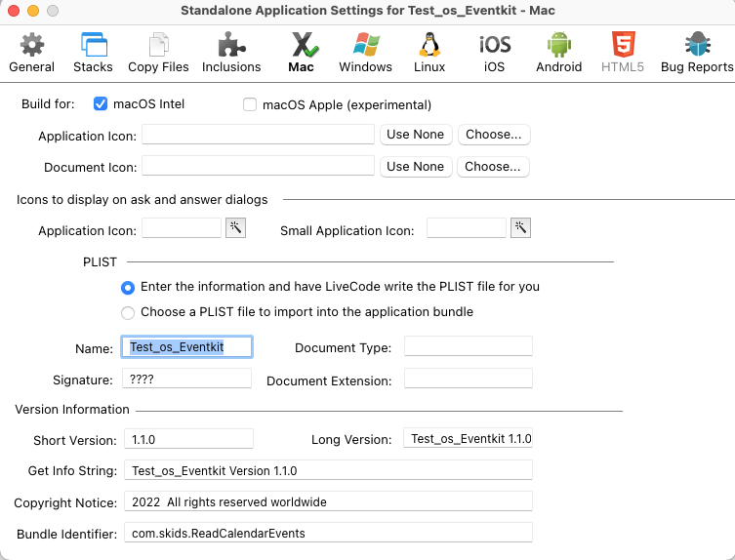Viewport: 735px width, 560px height.
Task: Click the Short Version field
Action: 188,440
